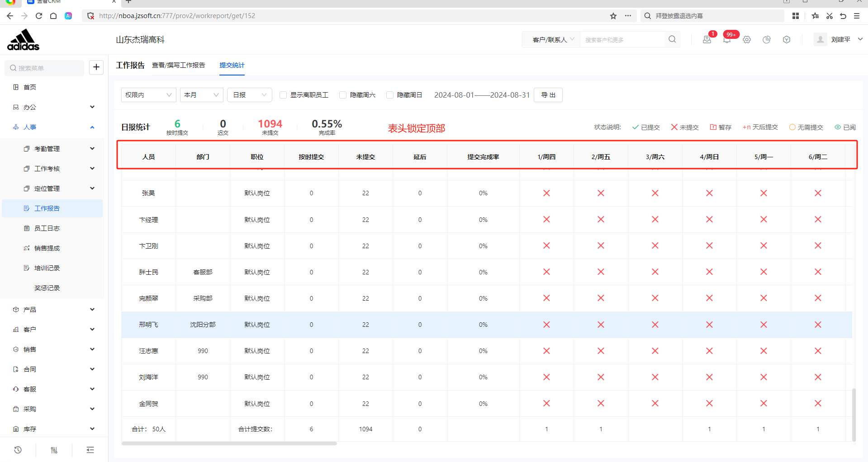
Task: Collapse sidebar using bottom menu-fold icon
Action: click(90, 450)
